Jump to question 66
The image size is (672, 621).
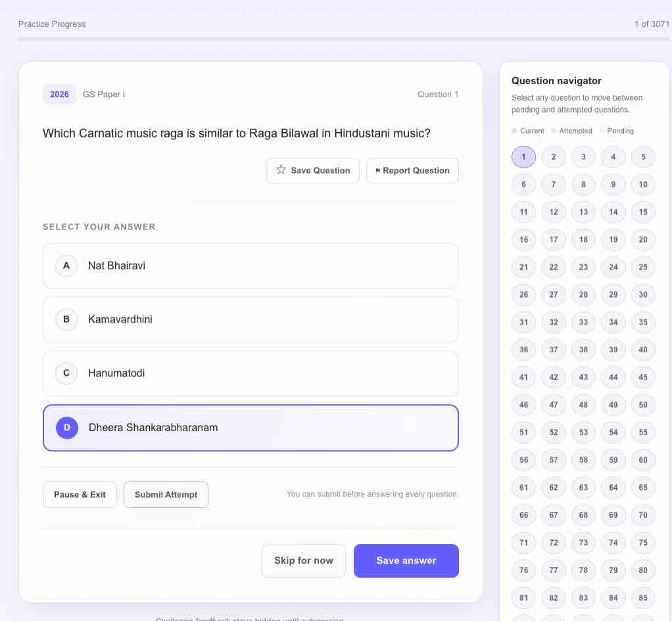[x=523, y=515]
